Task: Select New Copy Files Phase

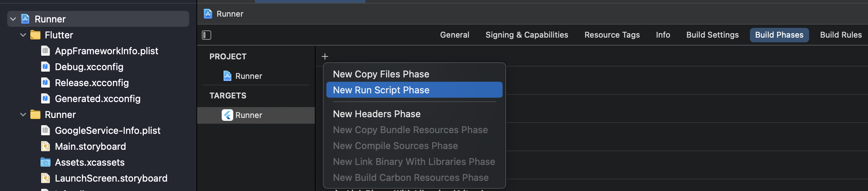Action: click(381, 74)
